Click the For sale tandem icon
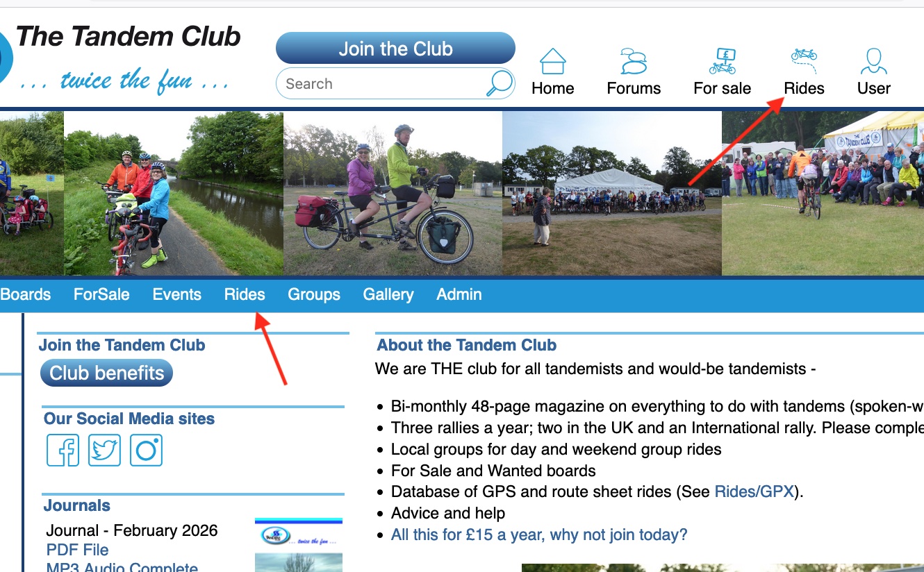Viewport: 924px width, 572px height. [723, 61]
